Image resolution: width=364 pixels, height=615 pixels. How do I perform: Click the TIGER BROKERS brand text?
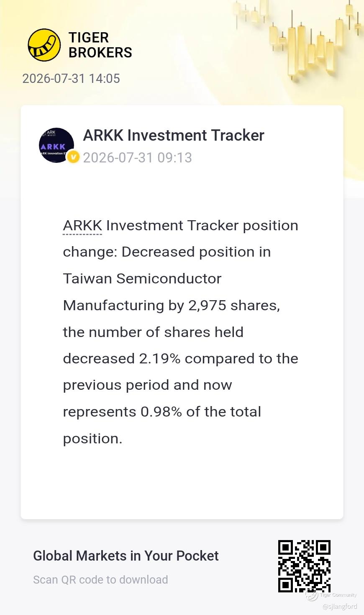click(100, 45)
